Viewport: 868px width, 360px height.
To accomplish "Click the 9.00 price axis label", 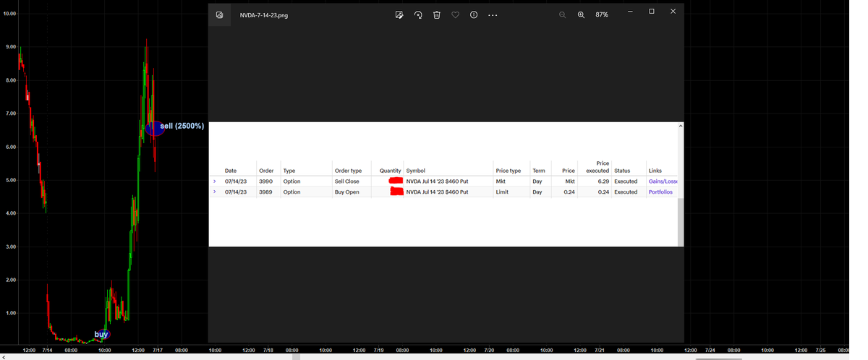I will (x=11, y=47).
